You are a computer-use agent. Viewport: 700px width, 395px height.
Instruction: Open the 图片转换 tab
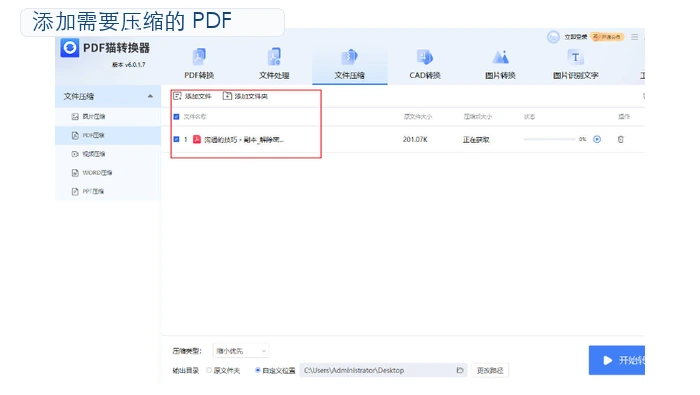[x=500, y=64]
